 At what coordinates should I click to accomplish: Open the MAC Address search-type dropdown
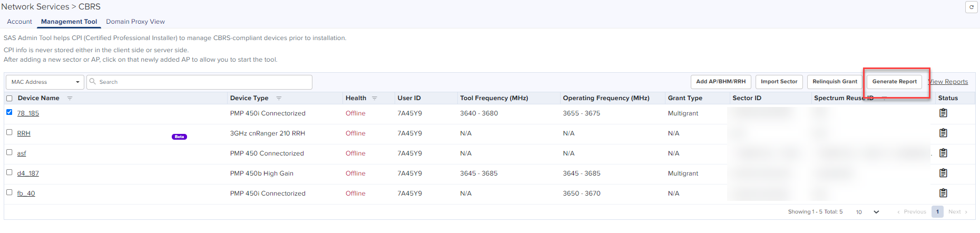coord(45,82)
